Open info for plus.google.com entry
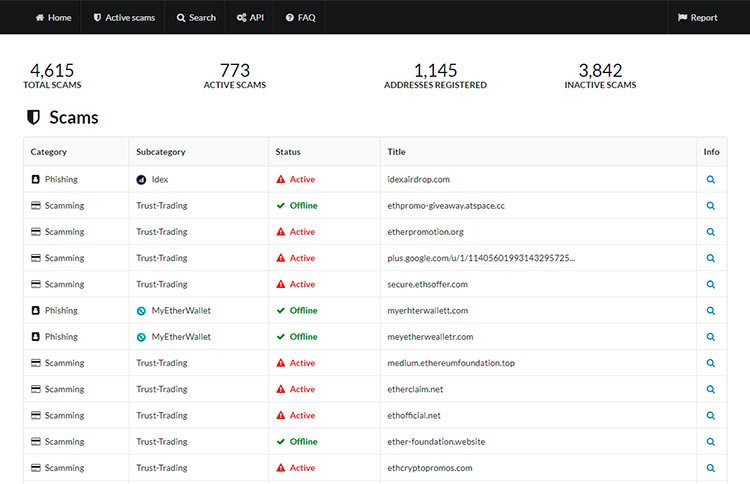The height and width of the screenshot is (484, 750). tap(711, 258)
